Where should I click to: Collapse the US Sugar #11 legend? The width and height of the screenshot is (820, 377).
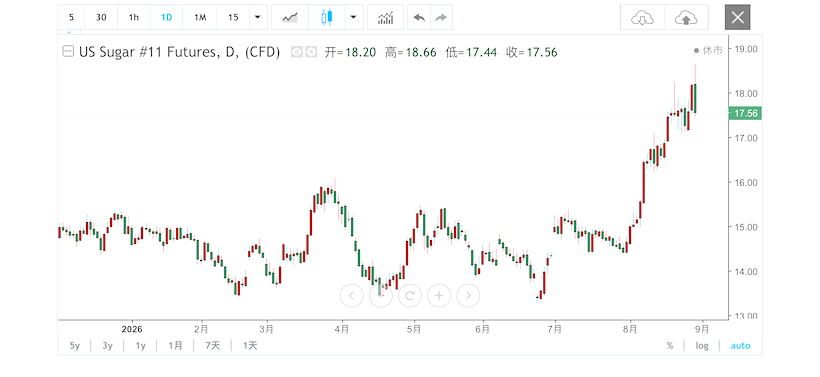tap(68, 51)
